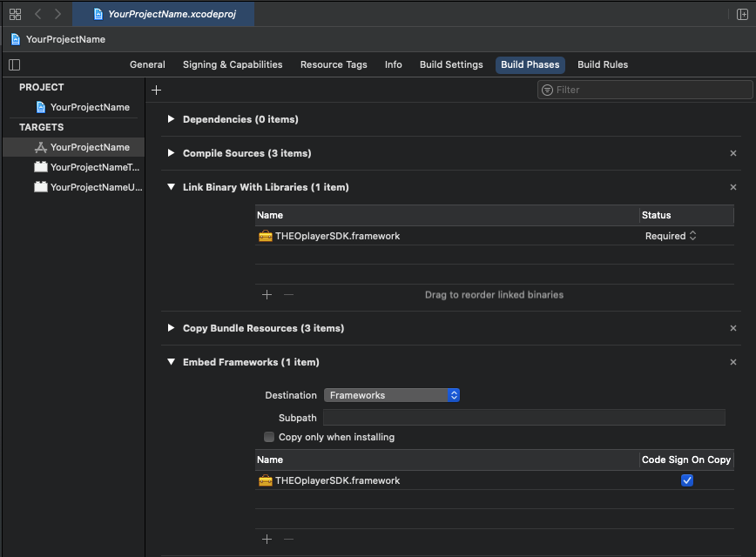Add a library under Link Binary With Libraries
This screenshot has width=756, height=557.
(267, 295)
